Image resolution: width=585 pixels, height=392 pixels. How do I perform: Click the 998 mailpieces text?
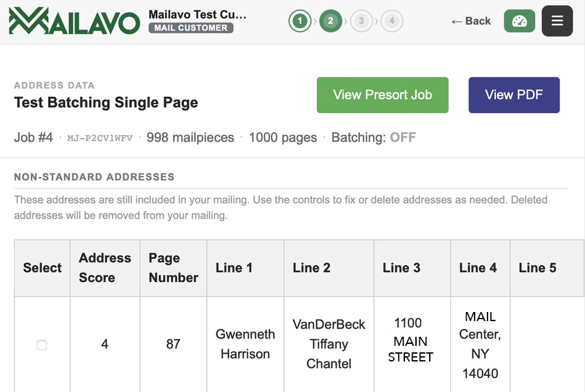coord(190,138)
